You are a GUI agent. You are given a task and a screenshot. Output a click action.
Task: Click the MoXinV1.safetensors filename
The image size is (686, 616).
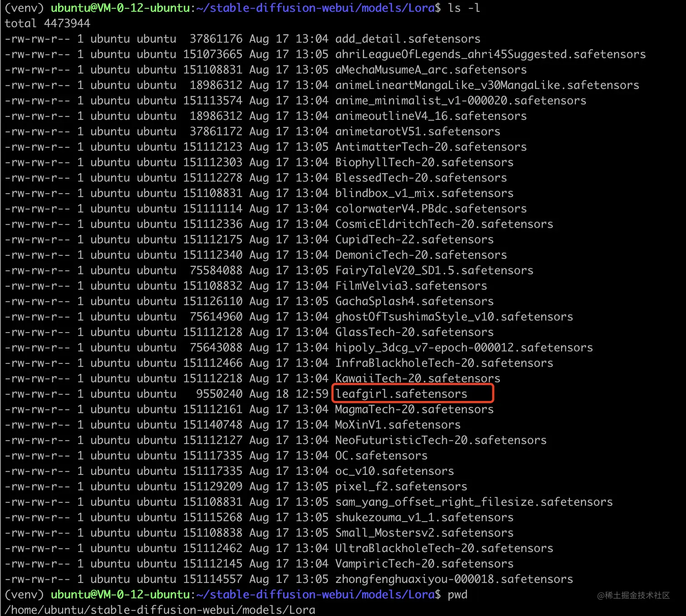click(397, 425)
